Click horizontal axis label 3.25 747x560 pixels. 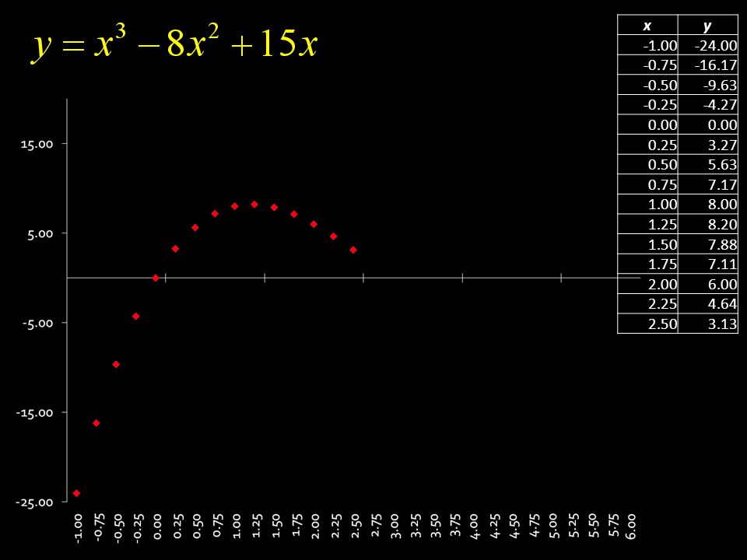pyautogui.click(x=416, y=525)
